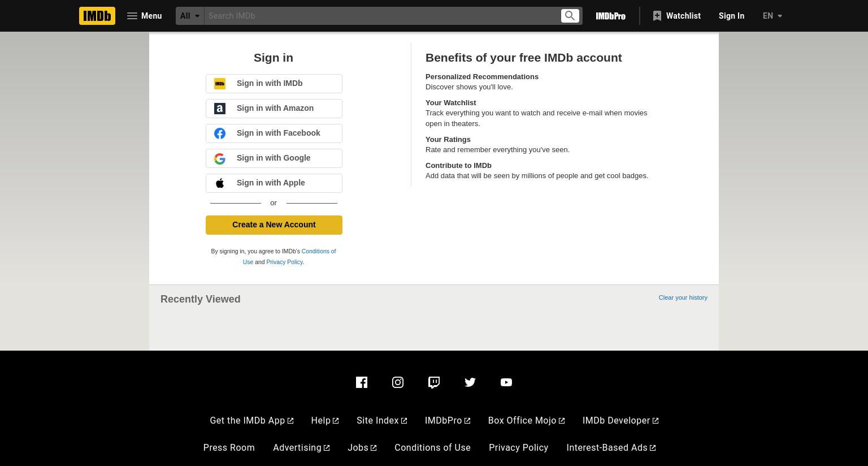Screen dimensions: 868x466
Task: Click Create a New Account
Action: coord(274,225)
